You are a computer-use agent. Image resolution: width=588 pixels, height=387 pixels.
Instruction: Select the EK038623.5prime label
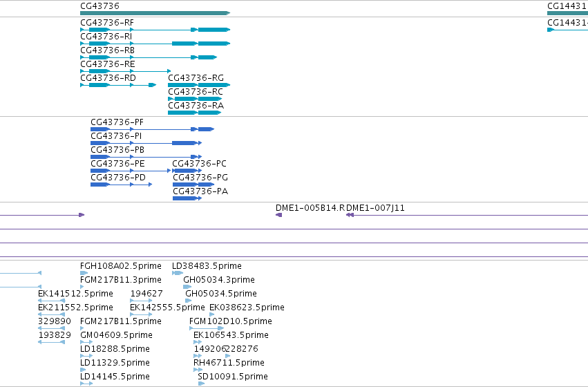pos(247,308)
